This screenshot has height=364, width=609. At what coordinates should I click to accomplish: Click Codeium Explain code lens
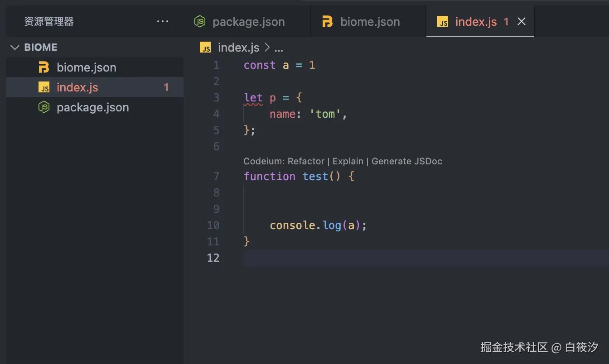pos(348,161)
